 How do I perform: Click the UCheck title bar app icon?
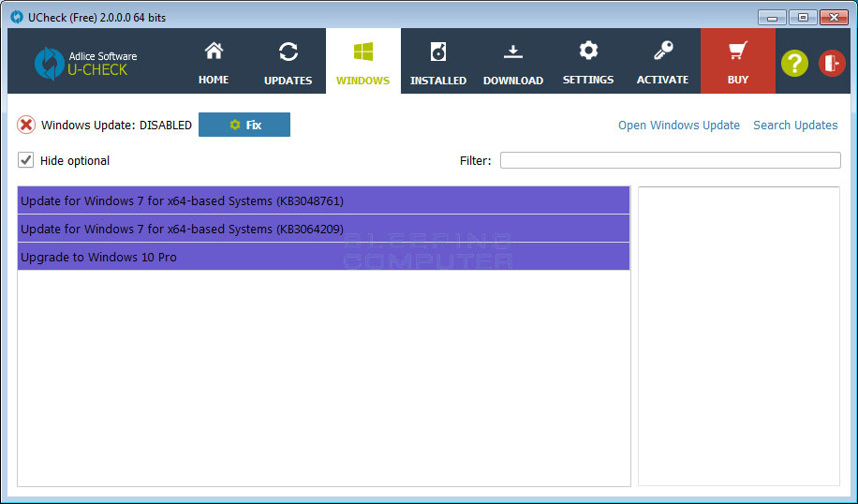coord(17,17)
